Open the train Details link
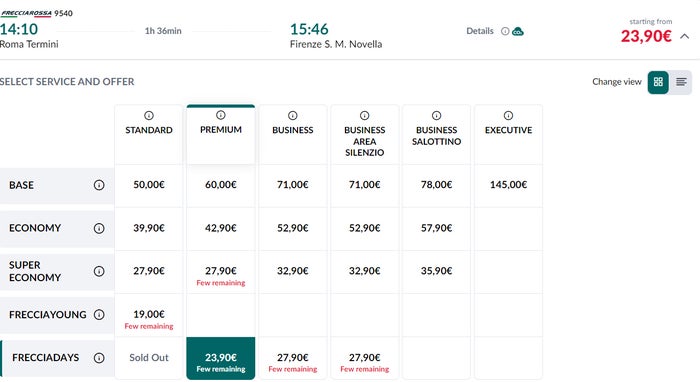 coord(480,31)
